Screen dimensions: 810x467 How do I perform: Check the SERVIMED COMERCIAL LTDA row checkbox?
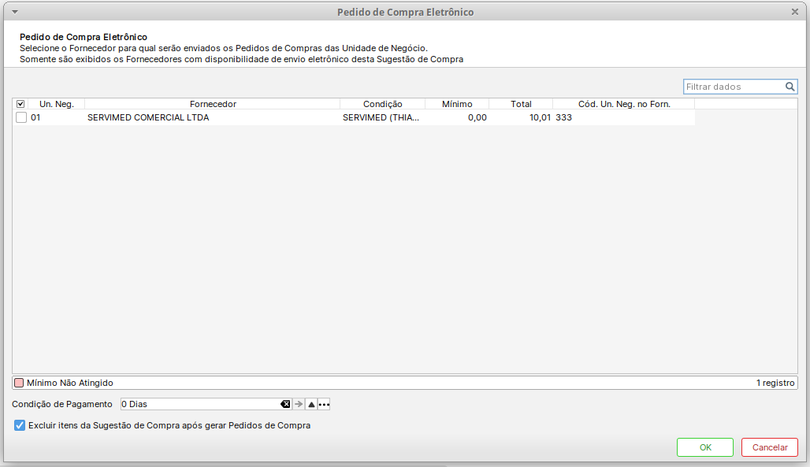[x=21, y=118]
